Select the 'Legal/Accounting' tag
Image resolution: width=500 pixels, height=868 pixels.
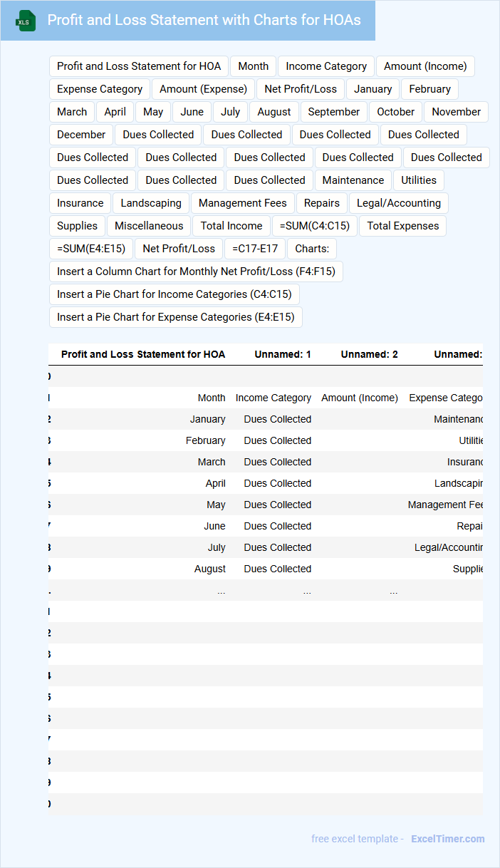click(x=399, y=203)
